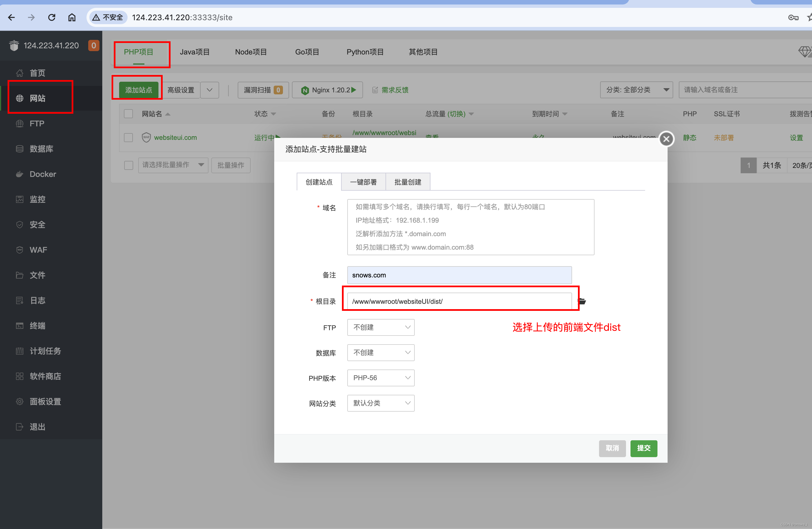Click 取消 to cancel the dialog
Image resolution: width=812 pixels, height=529 pixels.
(612, 448)
